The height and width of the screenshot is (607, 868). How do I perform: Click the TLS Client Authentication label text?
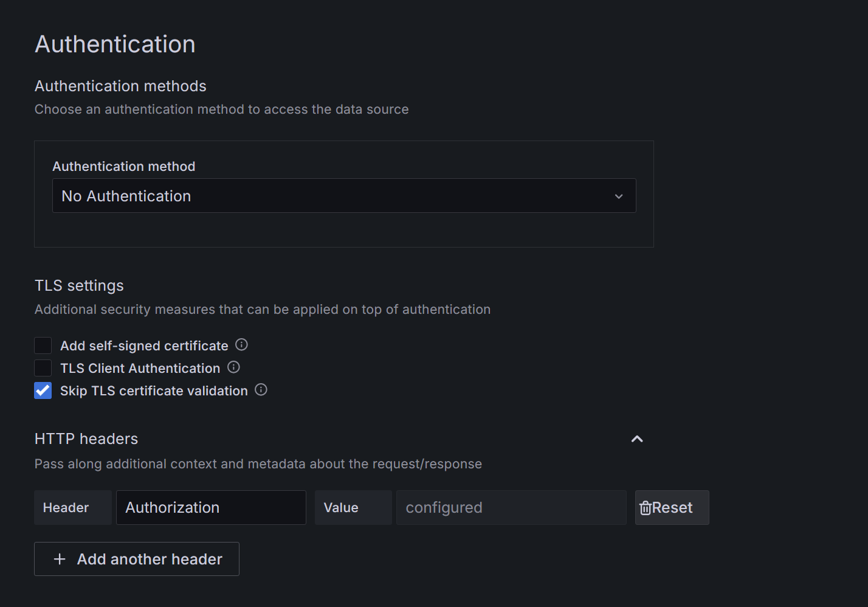pyautogui.click(x=140, y=369)
